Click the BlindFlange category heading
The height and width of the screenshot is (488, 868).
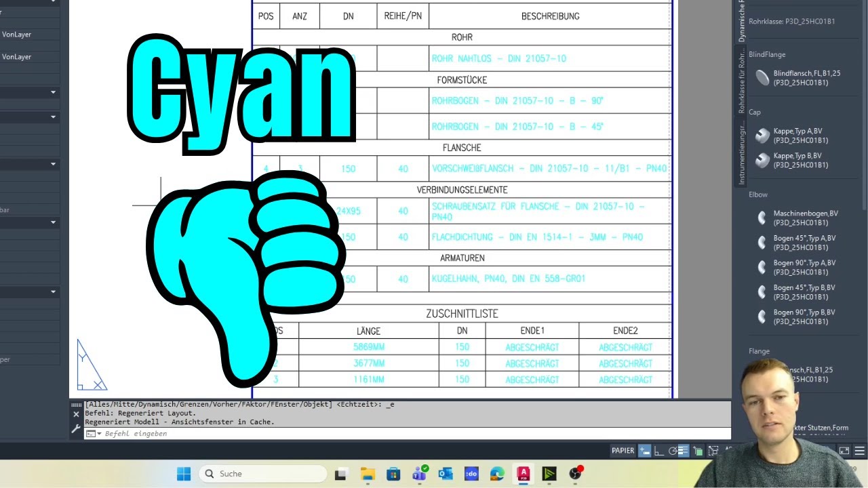point(767,54)
